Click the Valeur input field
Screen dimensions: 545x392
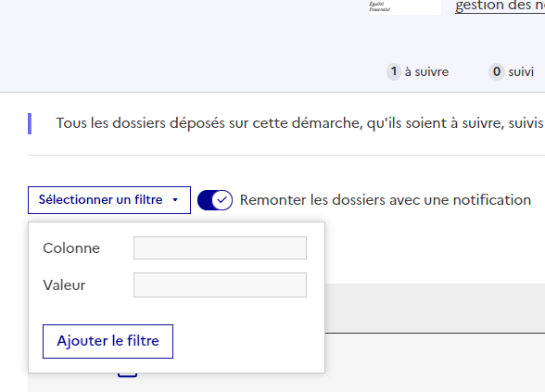(x=220, y=285)
